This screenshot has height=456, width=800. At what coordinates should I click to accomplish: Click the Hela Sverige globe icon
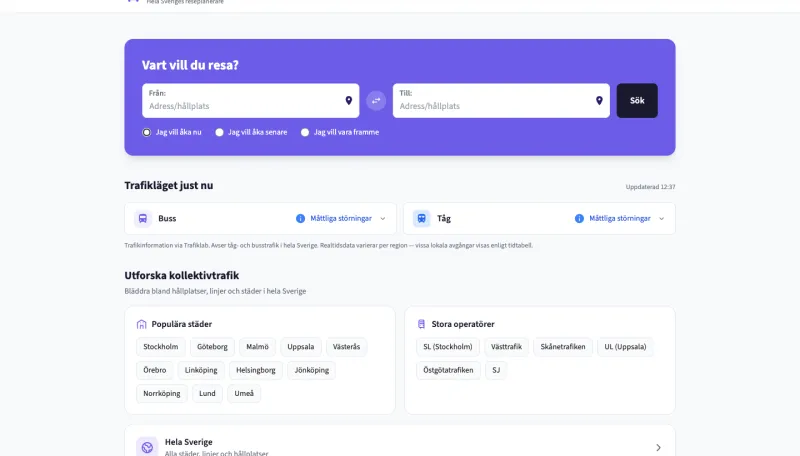[147, 447]
